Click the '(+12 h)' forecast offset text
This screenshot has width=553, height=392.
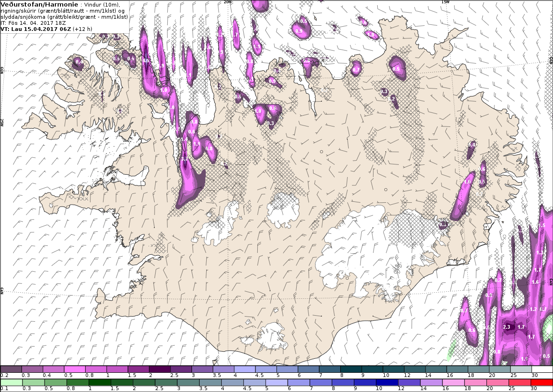(x=82, y=29)
